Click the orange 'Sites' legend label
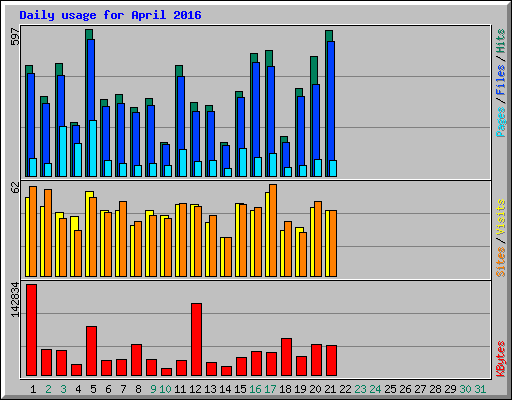Image resolution: width=512 pixels, height=400 pixels. tap(501, 262)
